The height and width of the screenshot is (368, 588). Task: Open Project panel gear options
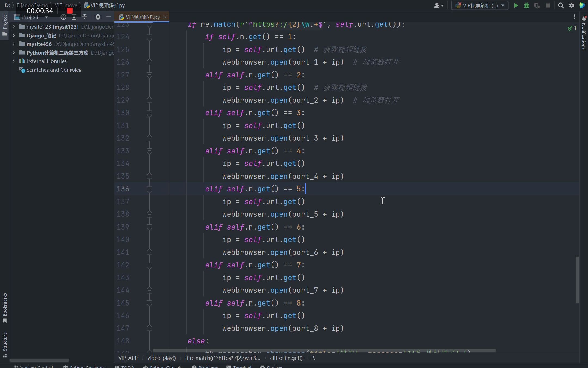(x=98, y=17)
